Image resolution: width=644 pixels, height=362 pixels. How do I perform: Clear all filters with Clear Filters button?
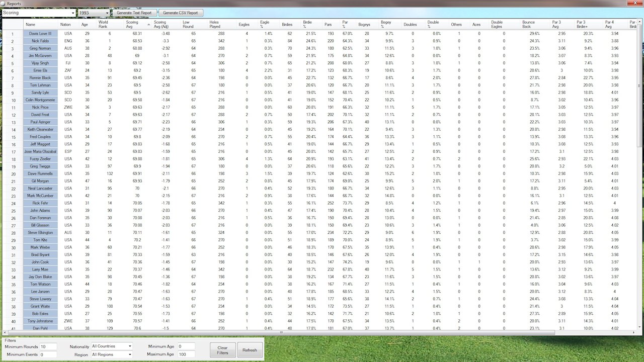click(222, 350)
